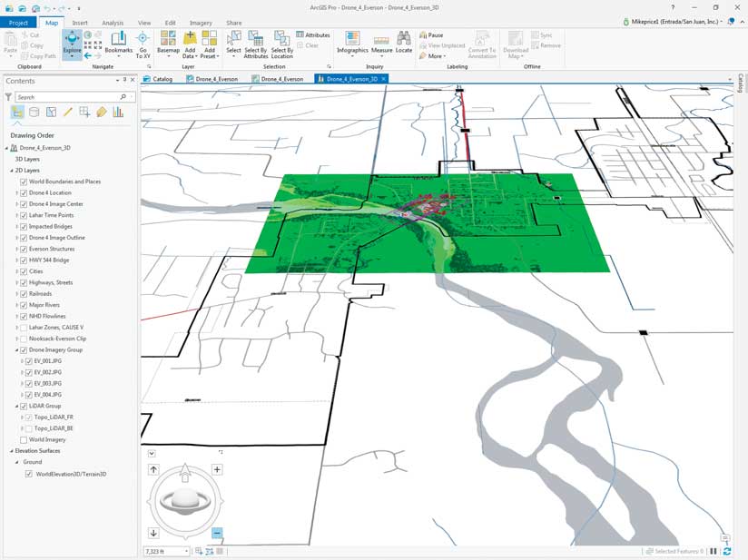
Task: Click navigator zoom out minus button
Action: point(217,533)
